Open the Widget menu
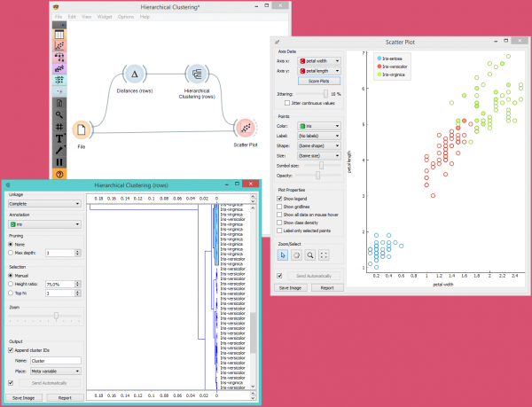This screenshot has width=532, height=407. tap(105, 17)
